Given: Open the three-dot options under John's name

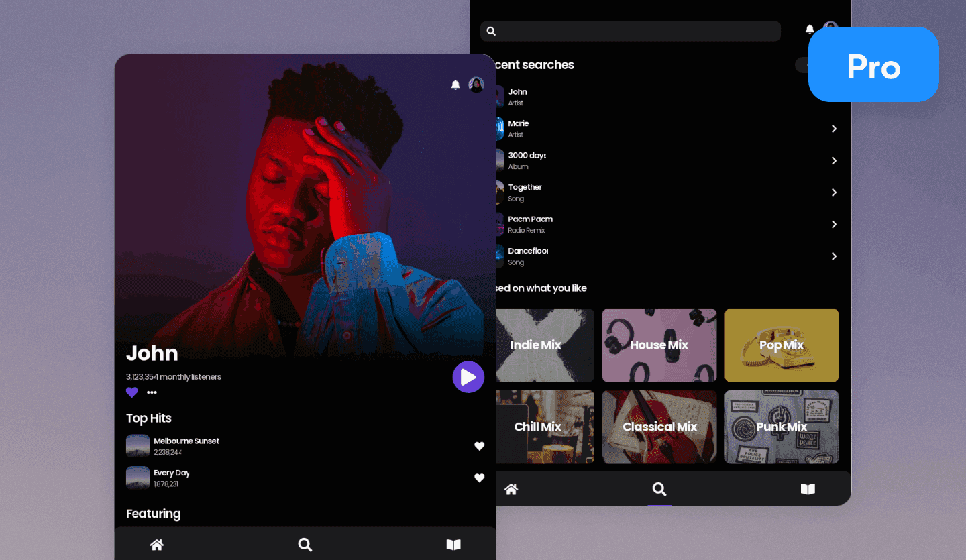Looking at the screenshot, I should pos(152,392).
